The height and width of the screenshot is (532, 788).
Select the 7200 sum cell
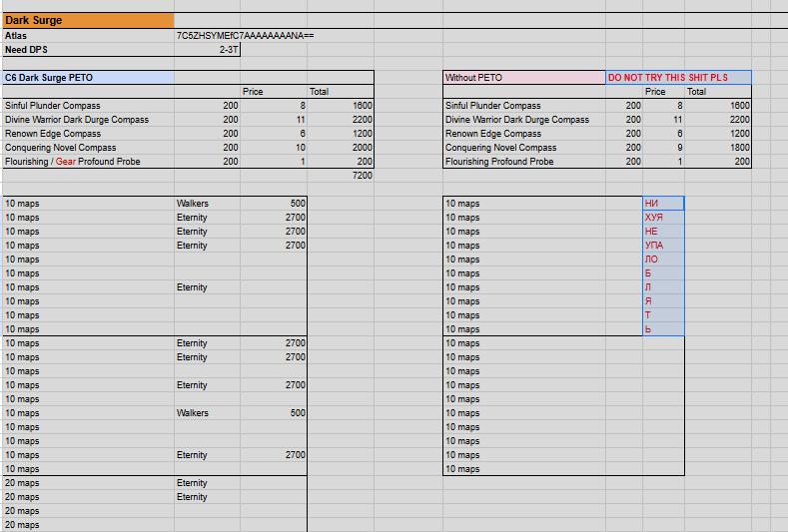coord(341,176)
